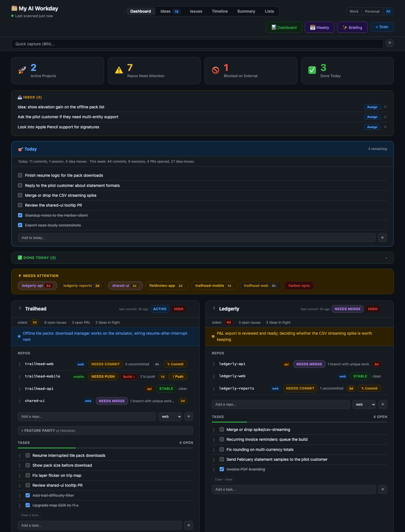
Task: Open the Briefing view
Action: pyautogui.click(x=352, y=27)
